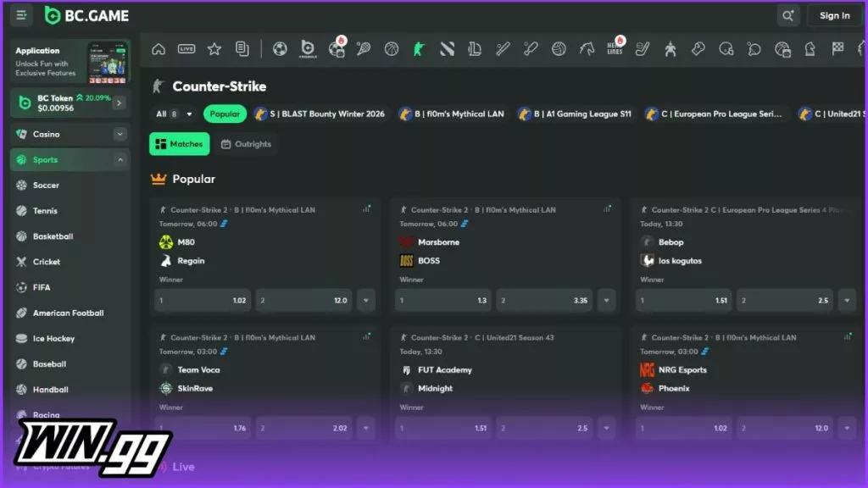
Task: Bet on Phoenix at 12.0 odds
Action: coord(785,428)
